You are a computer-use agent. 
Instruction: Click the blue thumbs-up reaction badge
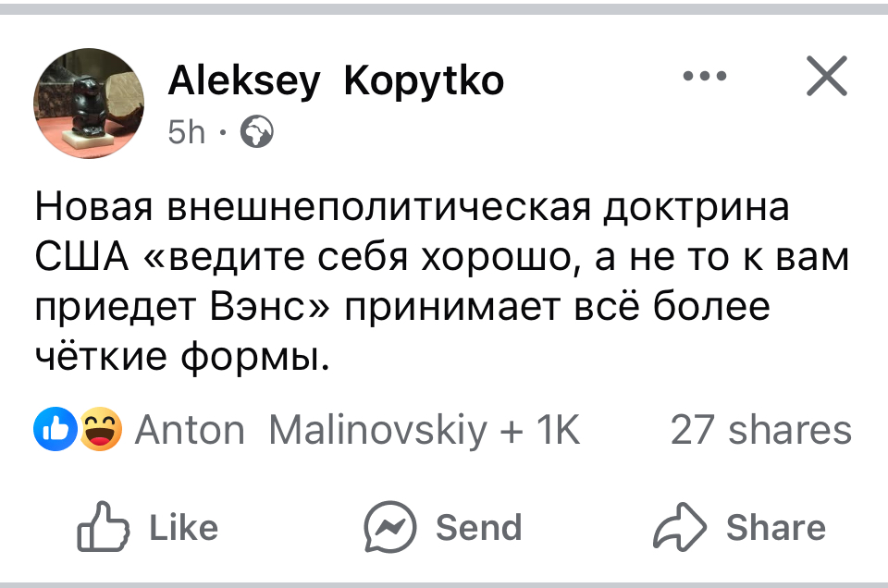point(53,430)
